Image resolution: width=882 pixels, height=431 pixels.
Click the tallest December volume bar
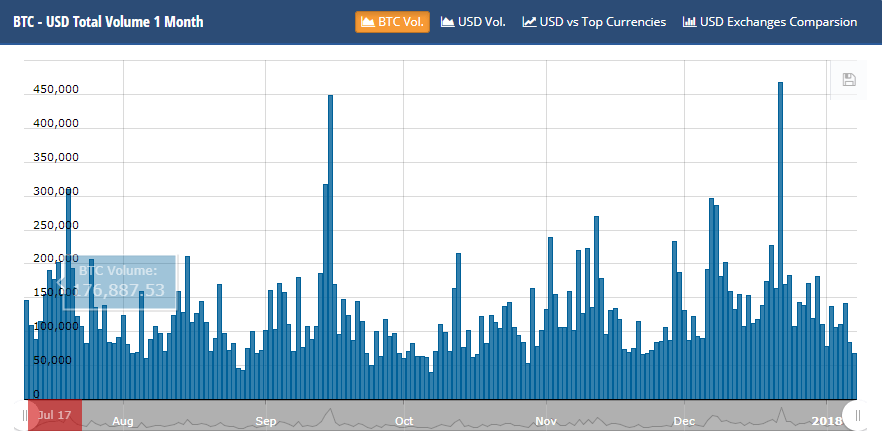(780, 241)
